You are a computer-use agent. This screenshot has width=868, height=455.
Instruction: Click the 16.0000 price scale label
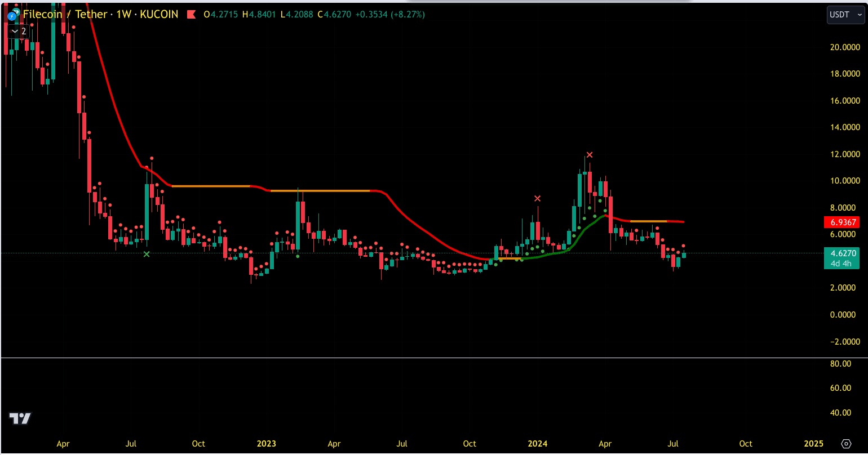coord(845,101)
